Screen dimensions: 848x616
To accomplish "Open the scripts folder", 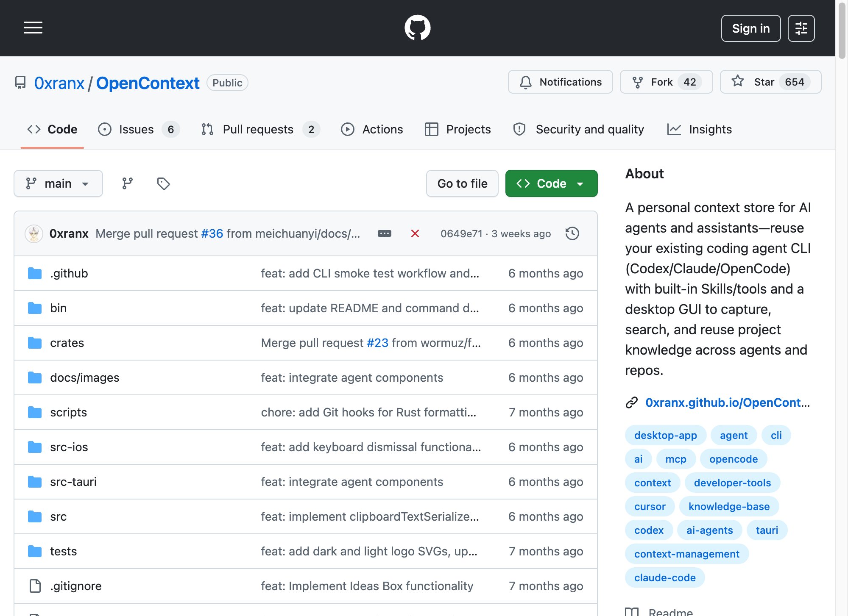I will tap(68, 412).
